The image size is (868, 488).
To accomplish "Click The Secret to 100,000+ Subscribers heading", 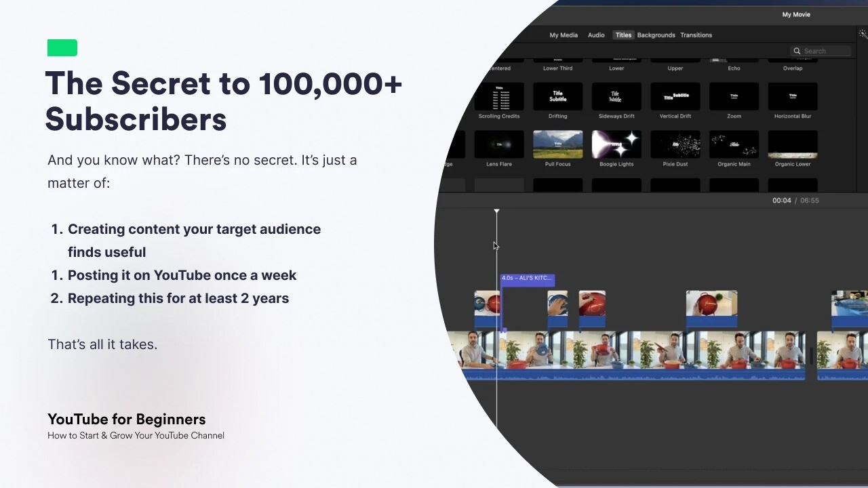I will 223,101.
